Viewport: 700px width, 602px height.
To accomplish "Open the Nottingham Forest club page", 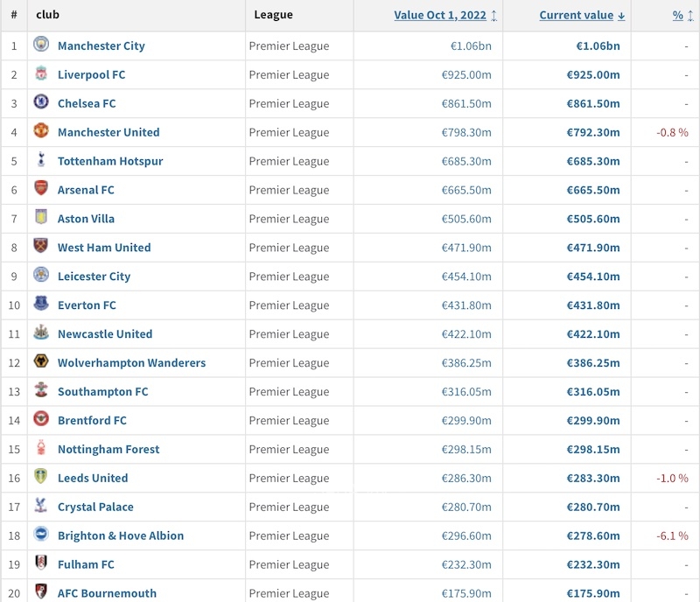I will click(108, 450).
